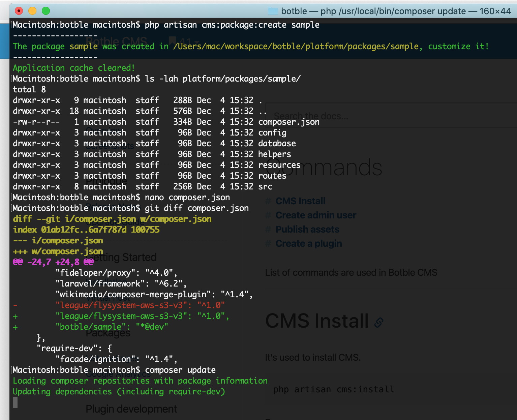Click the 'diff --git i/composer.json w/composer.json' line
The image size is (517, 420).
[x=112, y=219]
